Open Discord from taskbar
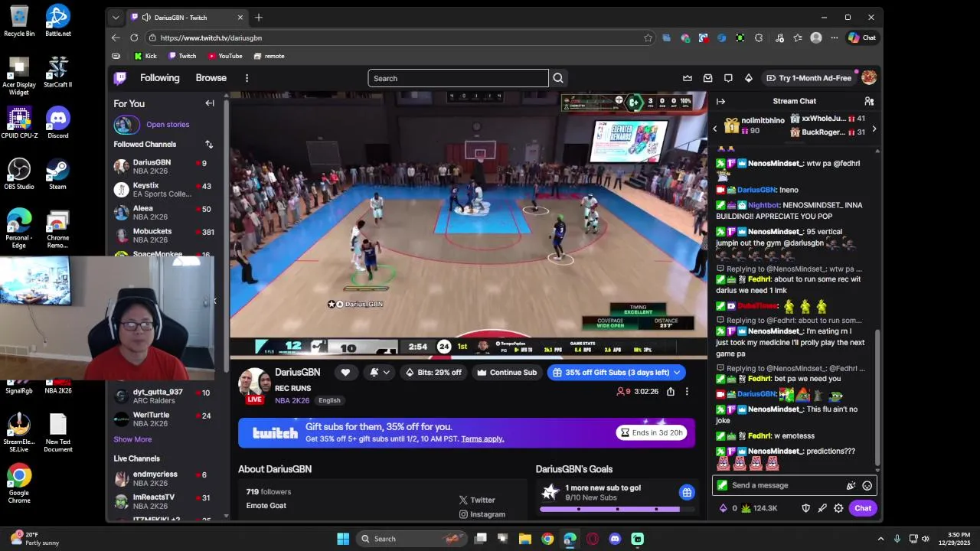The image size is (980, 551). 615,539
